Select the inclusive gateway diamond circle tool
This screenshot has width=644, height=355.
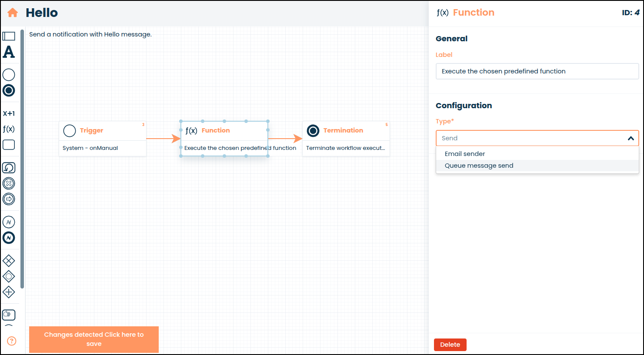point(9,276)
